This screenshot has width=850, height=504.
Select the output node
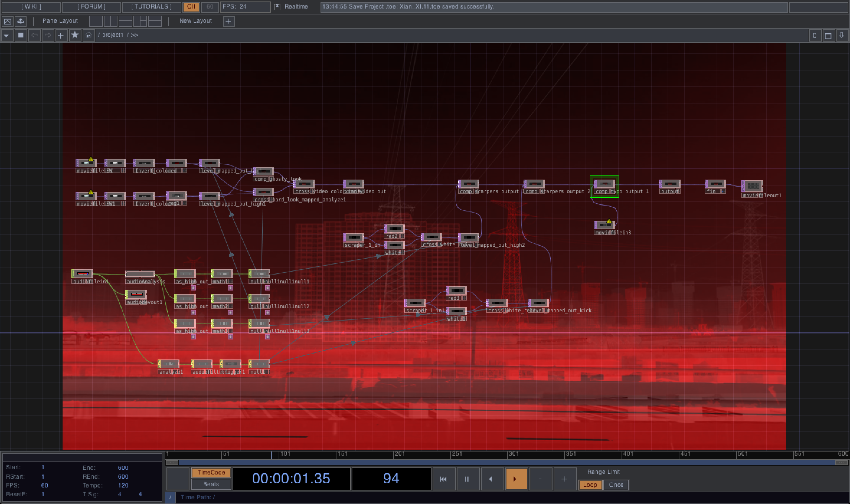pyautogui.click(x=670, y=184)
